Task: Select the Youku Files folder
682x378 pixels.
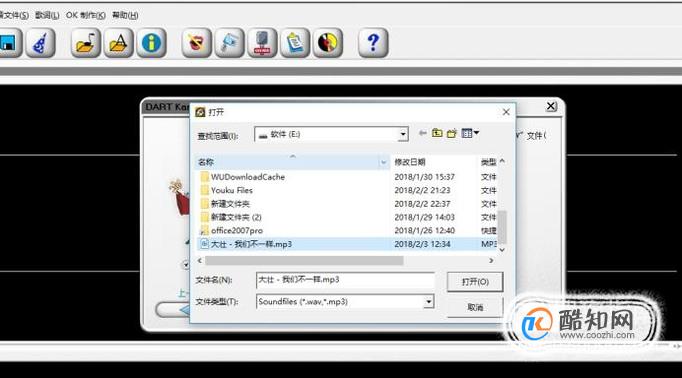Action: [x=231, y=190]
